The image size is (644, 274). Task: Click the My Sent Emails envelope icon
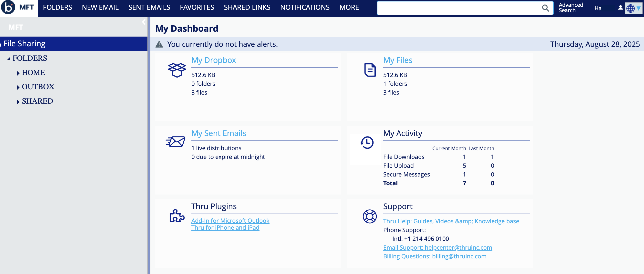[176, 142]
